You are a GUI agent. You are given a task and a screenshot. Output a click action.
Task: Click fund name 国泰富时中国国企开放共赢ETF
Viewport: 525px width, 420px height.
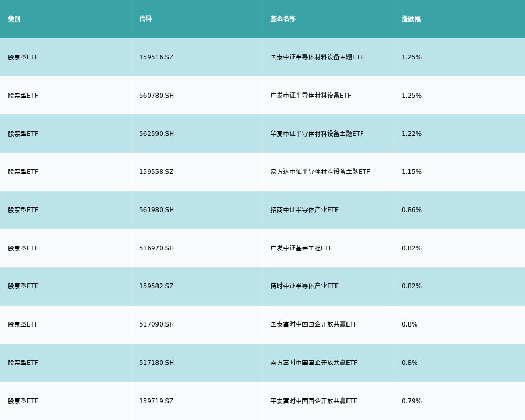pyautogui.click(x=314, y=324)
